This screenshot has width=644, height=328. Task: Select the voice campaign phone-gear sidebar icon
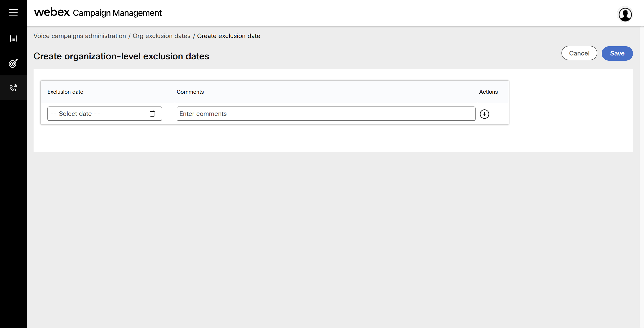click(13, 88)
